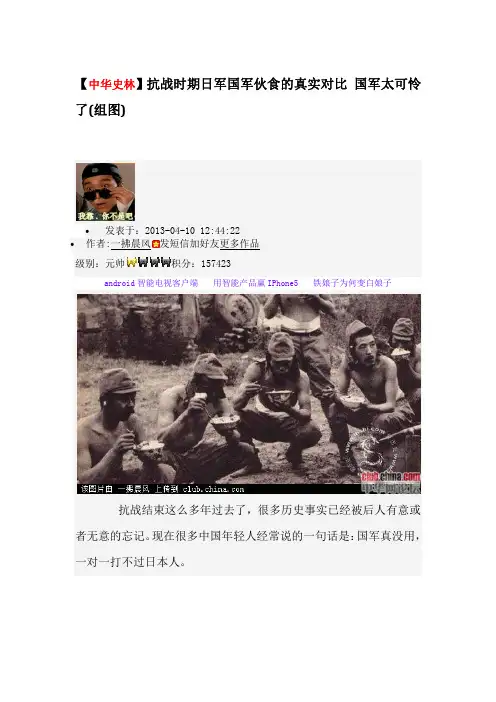This screenshot has height=702, width=496.
Task: Open 铁娘子为何变白娘子 link
Action: 352,283
